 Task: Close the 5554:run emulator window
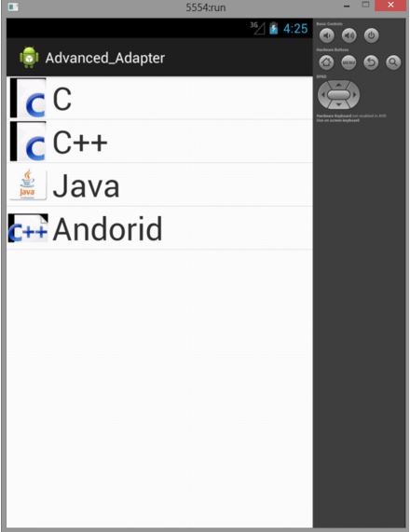tap(390, 5)
